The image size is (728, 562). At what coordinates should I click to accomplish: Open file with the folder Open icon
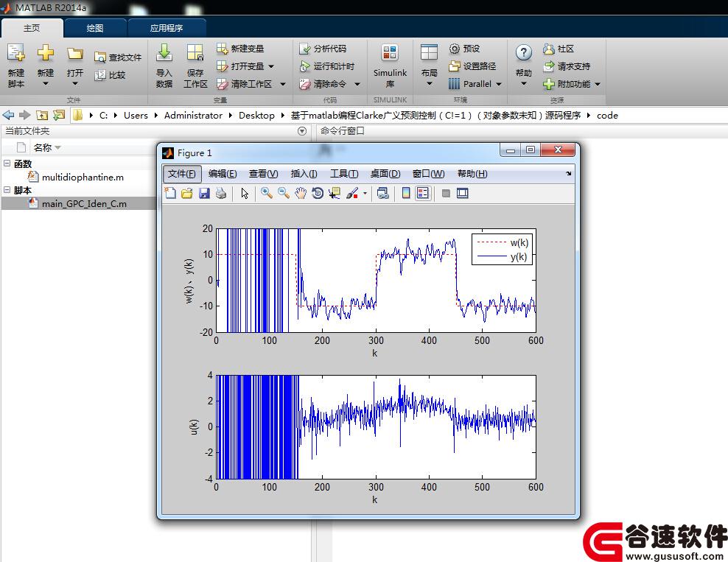[x=74, y=53]
